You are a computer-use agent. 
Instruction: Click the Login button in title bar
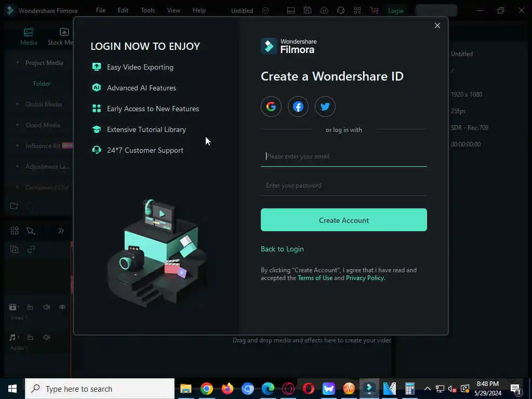(x=395, y=11)
